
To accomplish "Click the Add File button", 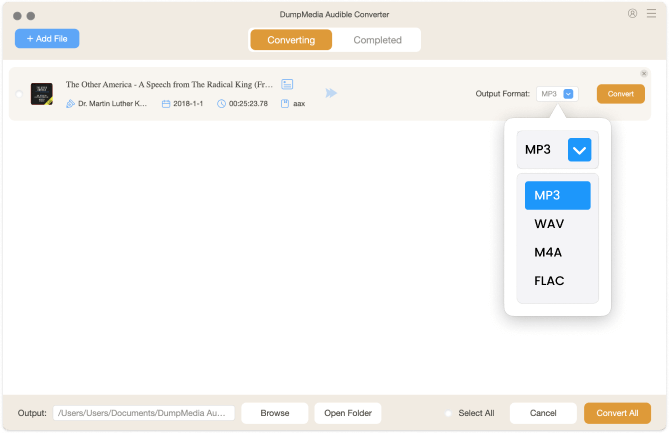I will 47,38.
